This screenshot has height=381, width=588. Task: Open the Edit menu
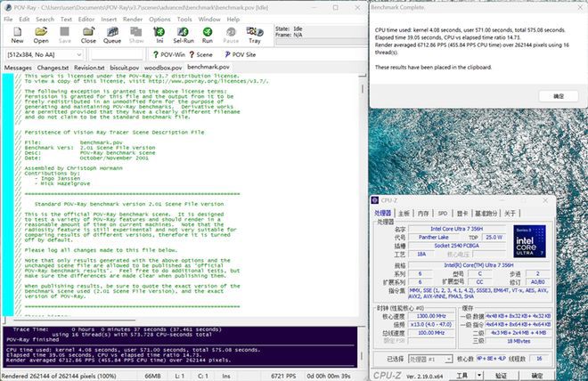pyautogui.click(x=24, y=19)
